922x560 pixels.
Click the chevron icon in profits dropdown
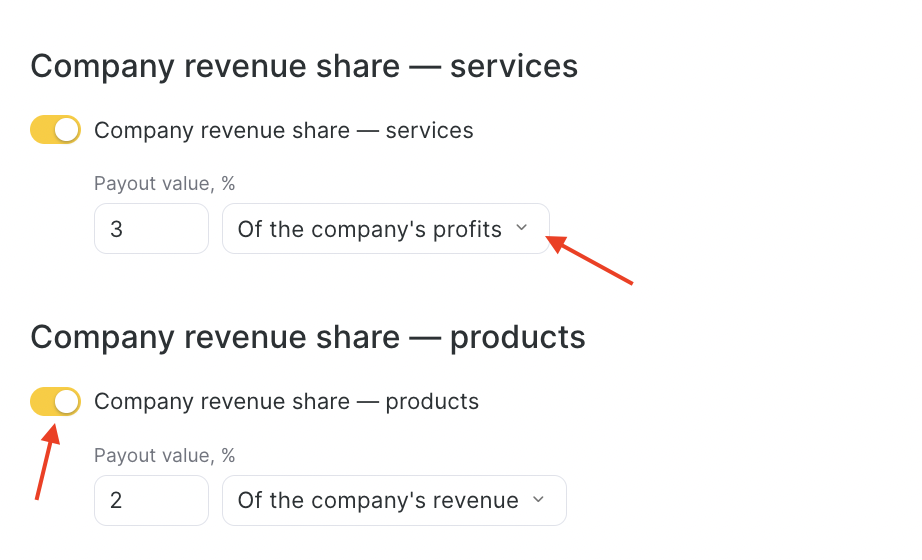521,229
